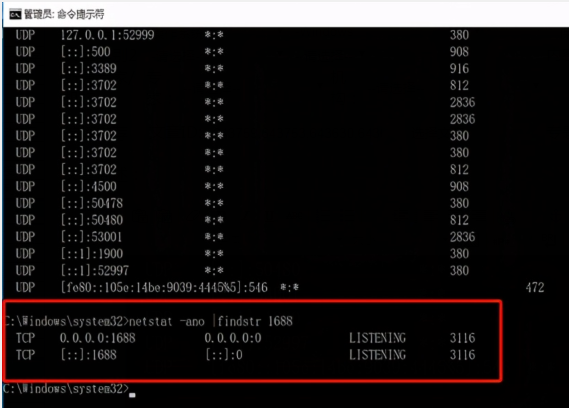Click the second LISTENING state entry
Viewport: 569px width, 408px height.
point(377,355)
